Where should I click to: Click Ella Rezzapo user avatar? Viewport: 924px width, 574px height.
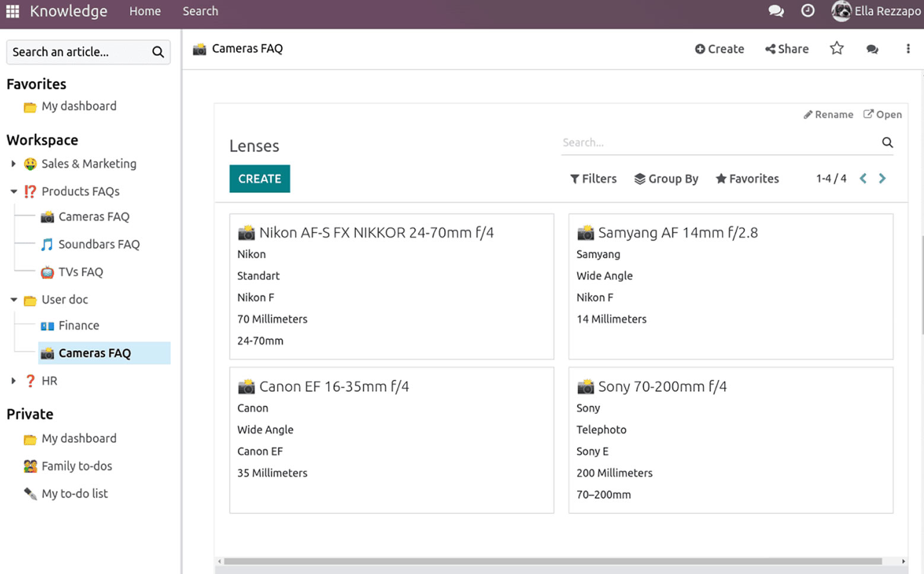click(841, 11)
